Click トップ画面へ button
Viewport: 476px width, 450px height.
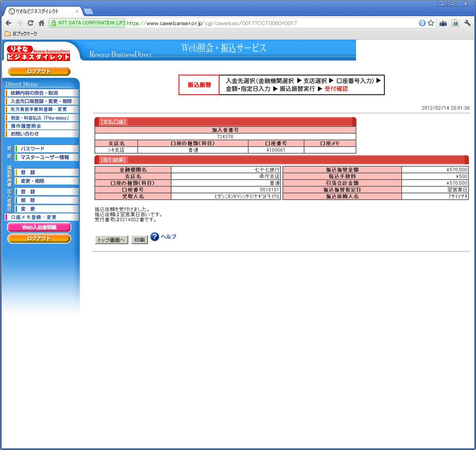pos(111,240)
